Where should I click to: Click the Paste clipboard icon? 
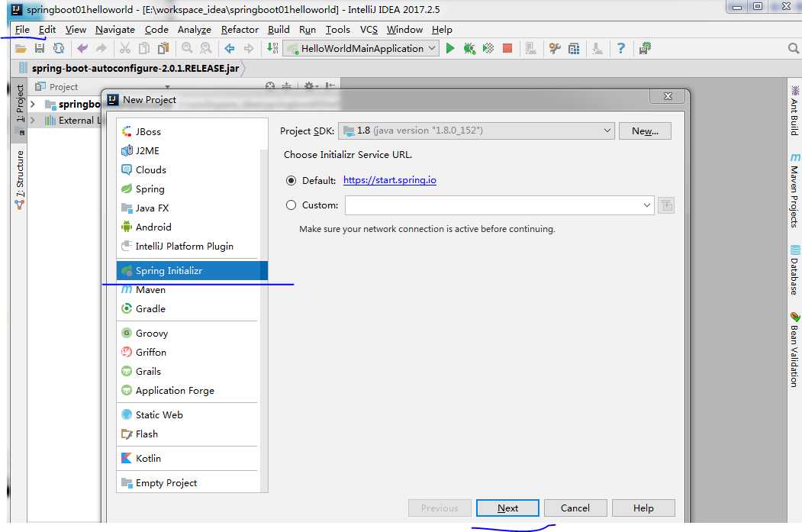[163, 49]
